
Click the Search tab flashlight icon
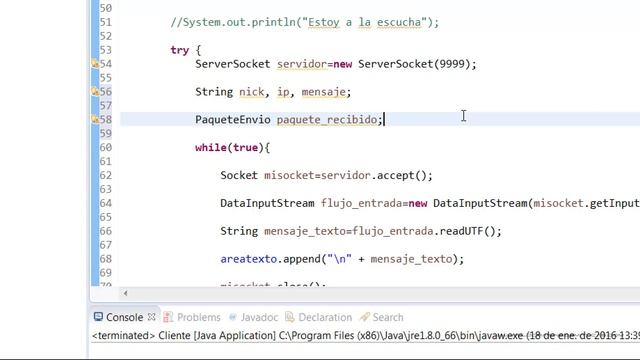(364, 317)
